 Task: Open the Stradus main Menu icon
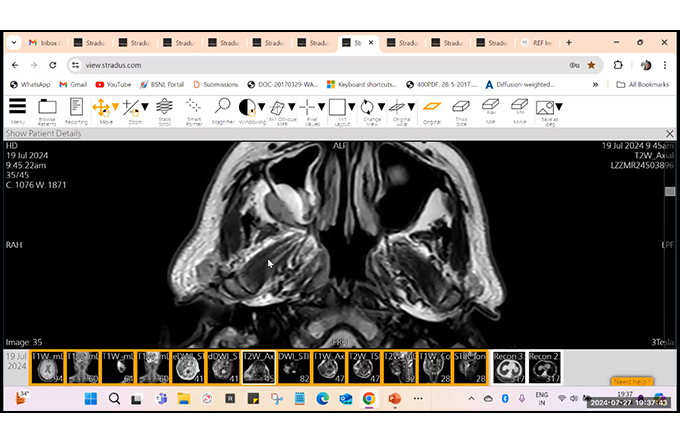pyautogui.click(x=18, y=107)
